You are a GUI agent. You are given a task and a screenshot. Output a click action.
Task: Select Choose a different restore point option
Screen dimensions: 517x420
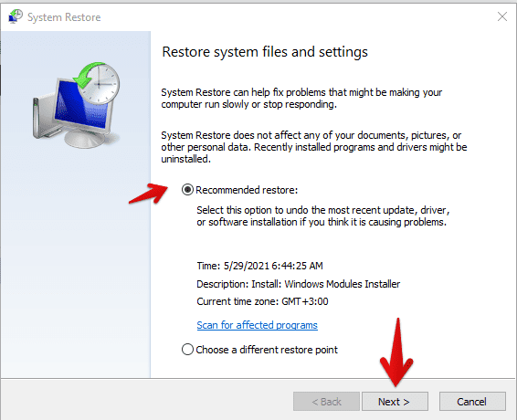(x=259, y=350)
